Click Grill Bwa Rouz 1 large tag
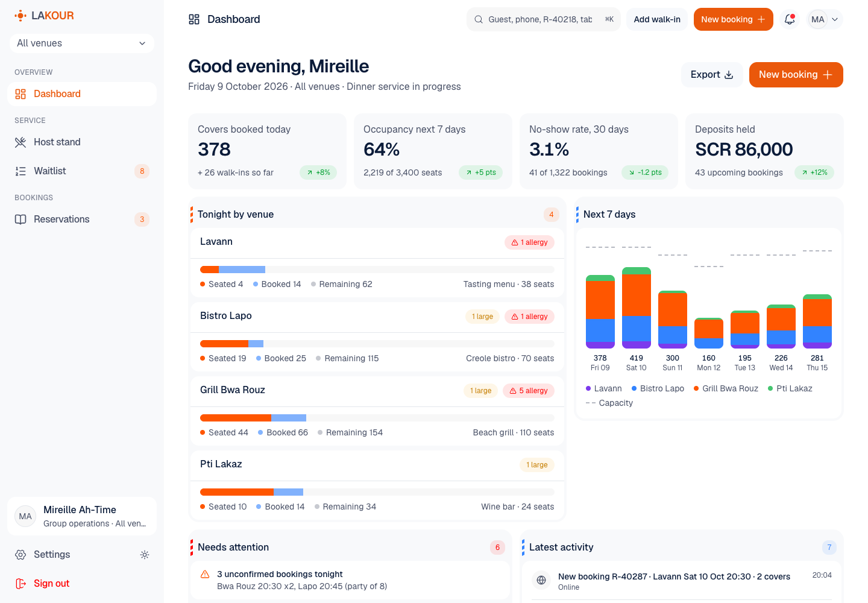 (x=480, y=391)
